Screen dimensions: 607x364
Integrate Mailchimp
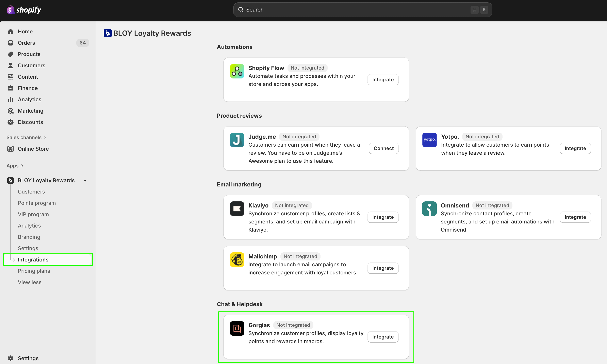click(383, 268)
